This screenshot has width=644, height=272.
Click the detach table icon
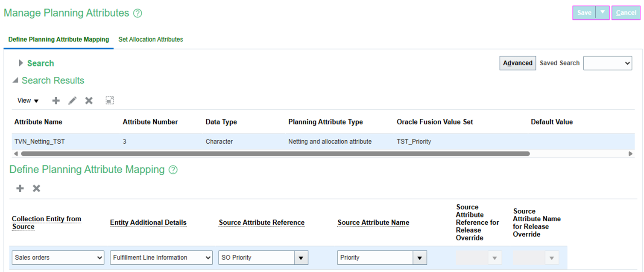(x=110, y=101)
